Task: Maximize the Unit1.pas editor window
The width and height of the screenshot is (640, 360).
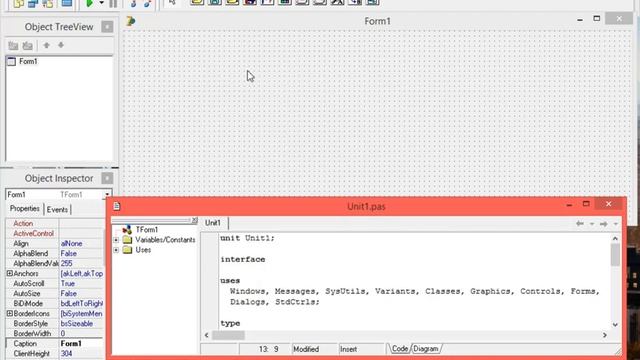Action: coord(586,204)
